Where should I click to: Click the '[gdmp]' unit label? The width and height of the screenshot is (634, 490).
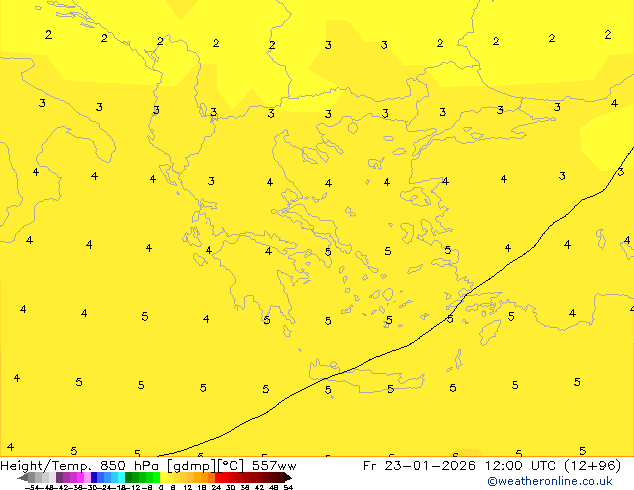coord(192,466)
